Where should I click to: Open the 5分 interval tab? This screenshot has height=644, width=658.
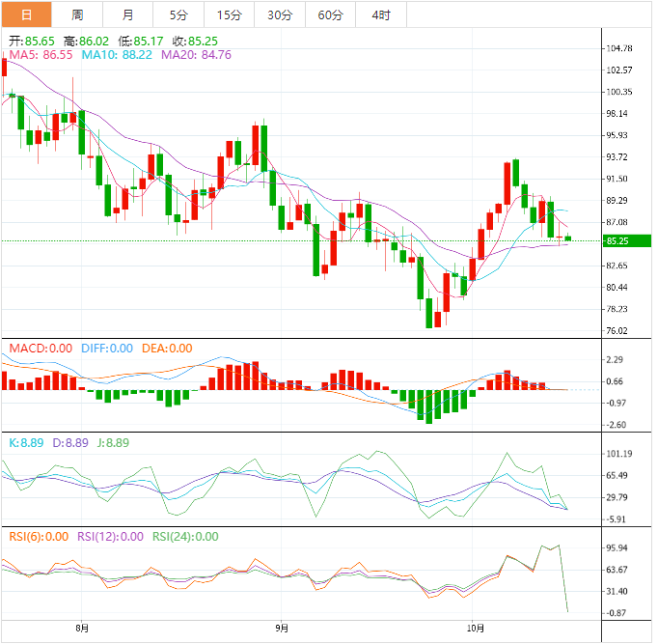178,14
